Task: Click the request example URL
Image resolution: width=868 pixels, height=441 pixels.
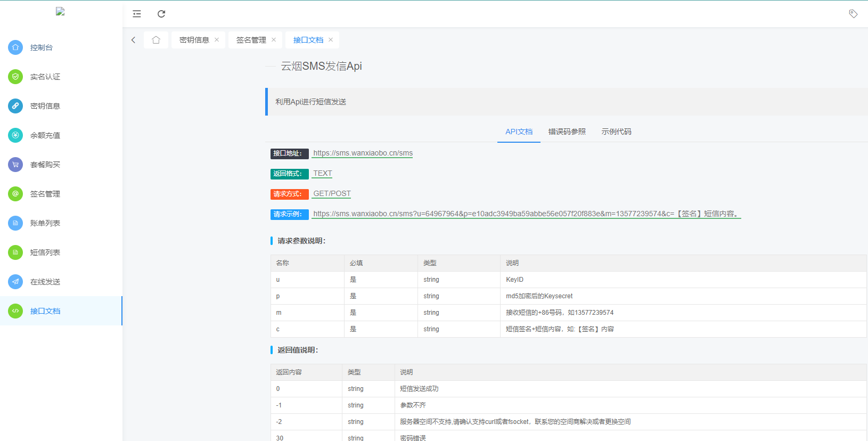Action: (x=526, y=214)
